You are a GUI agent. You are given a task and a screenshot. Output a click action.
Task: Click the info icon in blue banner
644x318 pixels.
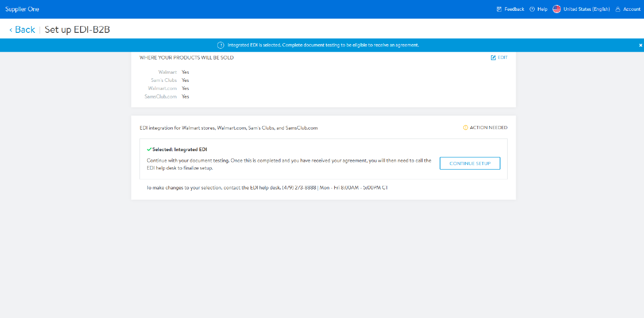tap(221, 45)
